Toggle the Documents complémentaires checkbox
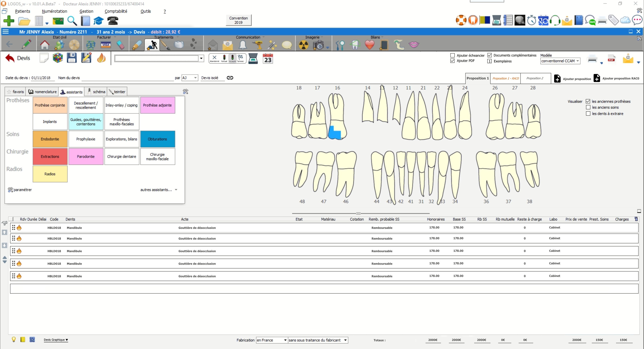 (489, 55)
